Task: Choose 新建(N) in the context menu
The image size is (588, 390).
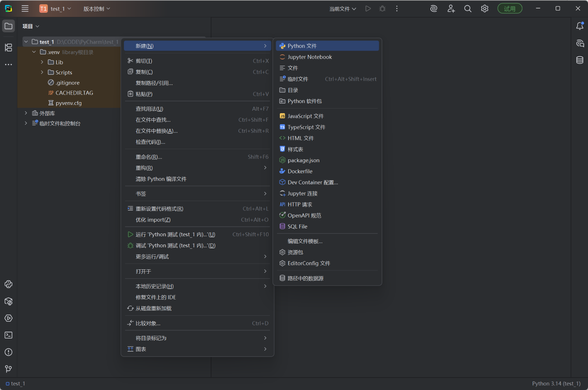Action: pyautogui.click(x=198, y=46)
